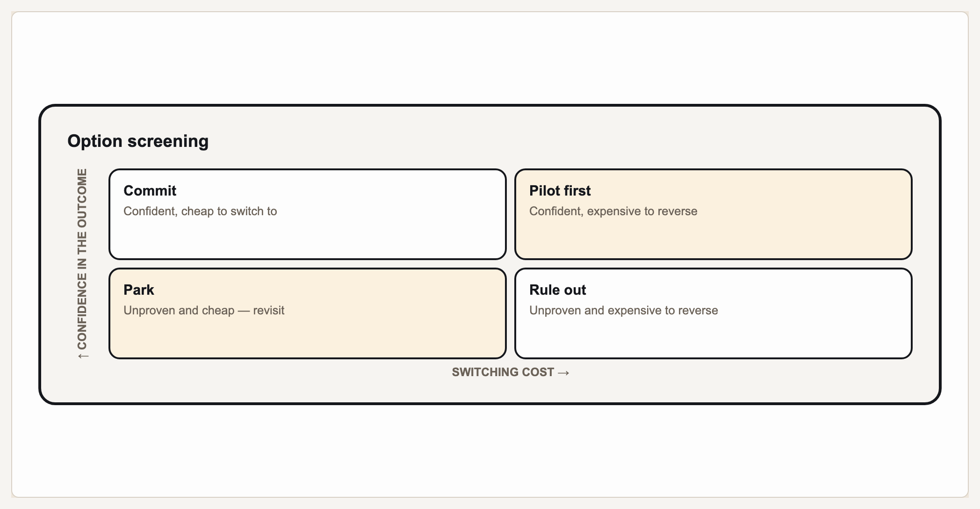This screenshot has width=980, height=509.
Task: Click the arrow after Switching Cost
Action: [563, 373]
